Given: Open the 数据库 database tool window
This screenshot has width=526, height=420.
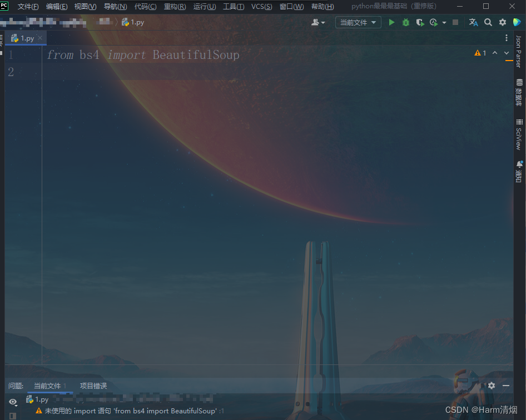Looking at the screenshot, I should 519,93.
